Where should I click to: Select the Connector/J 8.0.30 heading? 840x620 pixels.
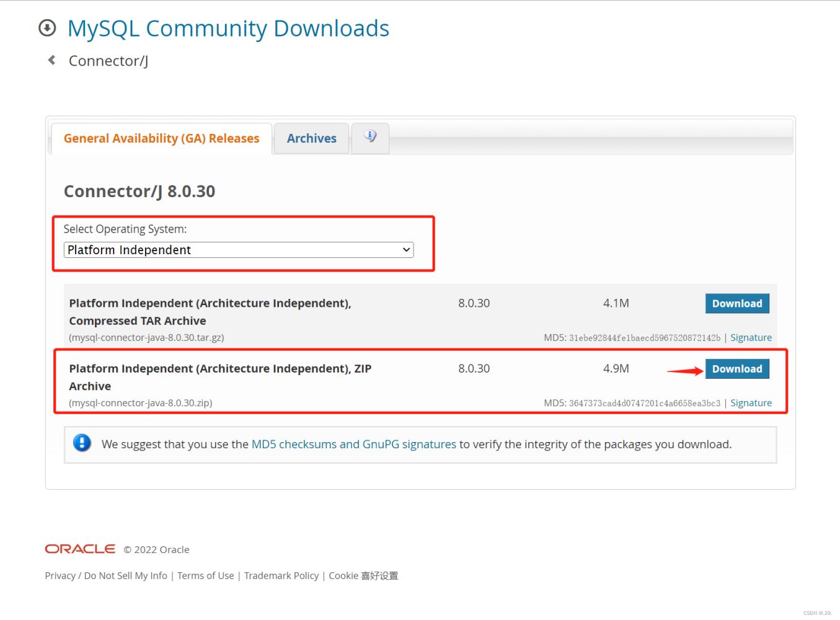(x=139, y=191)
